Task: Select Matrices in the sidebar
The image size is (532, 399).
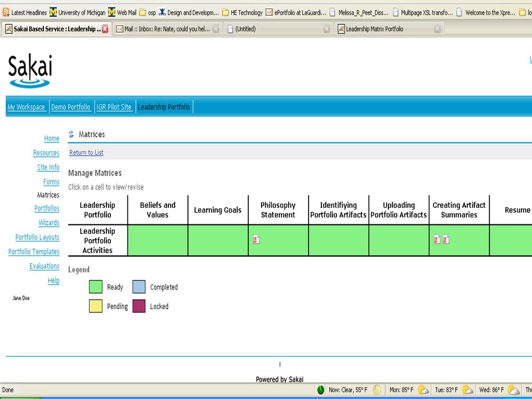Action: click(48, 195)
